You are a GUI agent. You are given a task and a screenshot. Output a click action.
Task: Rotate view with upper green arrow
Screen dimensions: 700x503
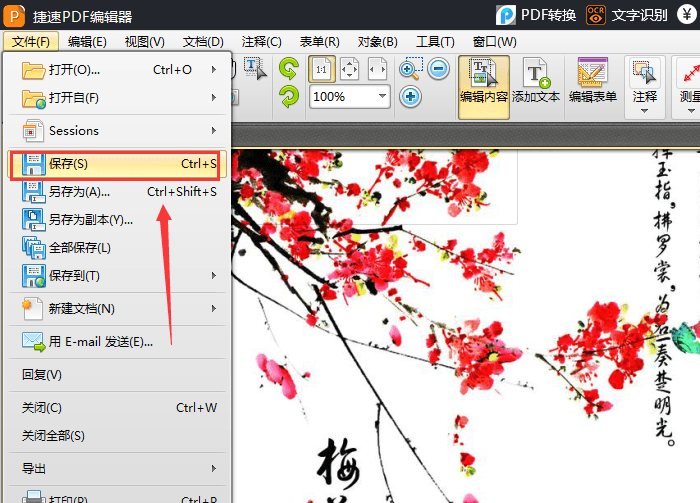[289, 69]
